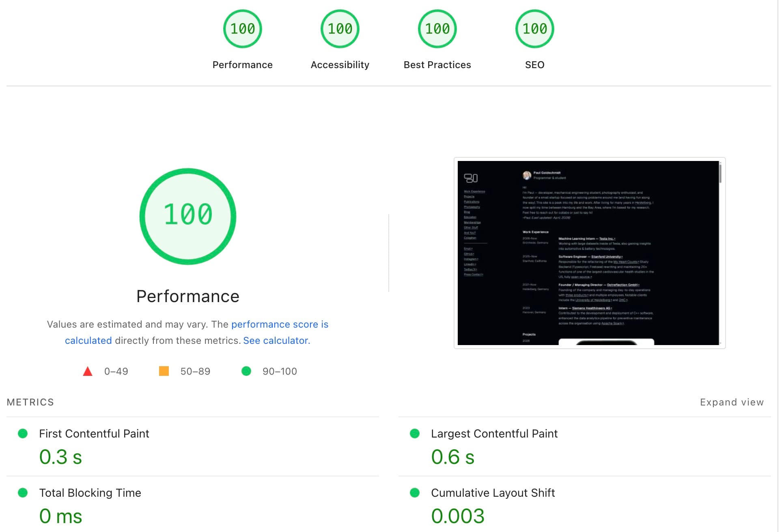Click the orange square 50–89 legend icon
The width and height of the screenshot is (784, 532).
click(x=164, y=371)
